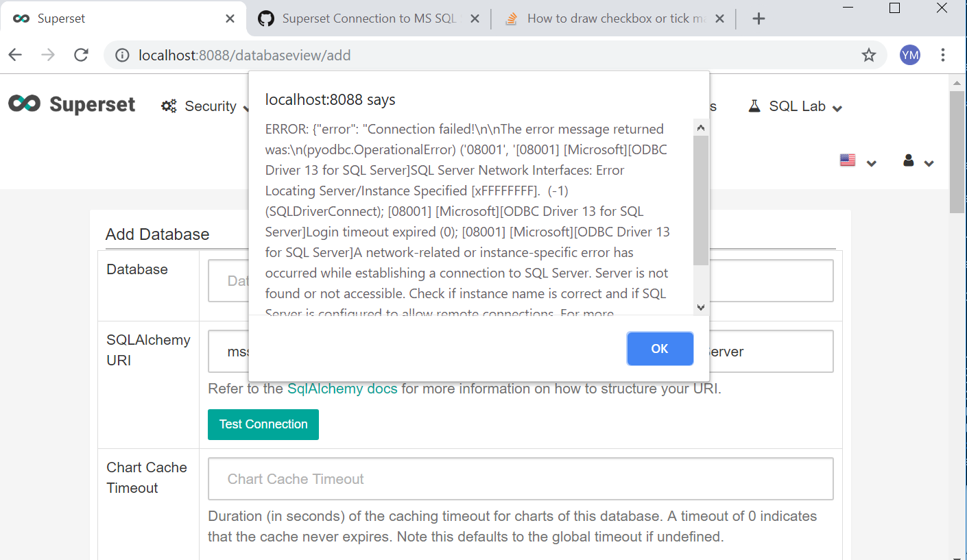This screenshot has width=967, height=560.
Task: Click the Test Connection button
Action: coord(263,424)
